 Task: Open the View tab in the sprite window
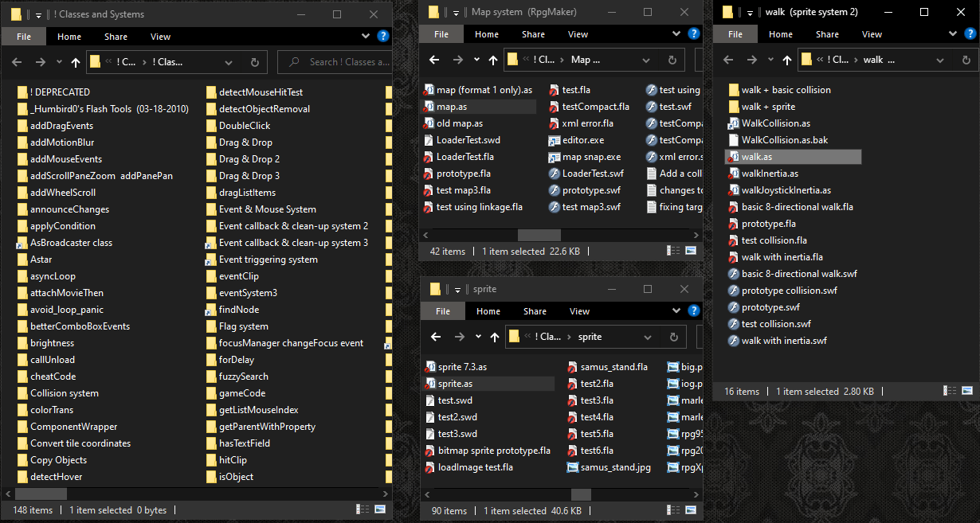coord(579,311)
